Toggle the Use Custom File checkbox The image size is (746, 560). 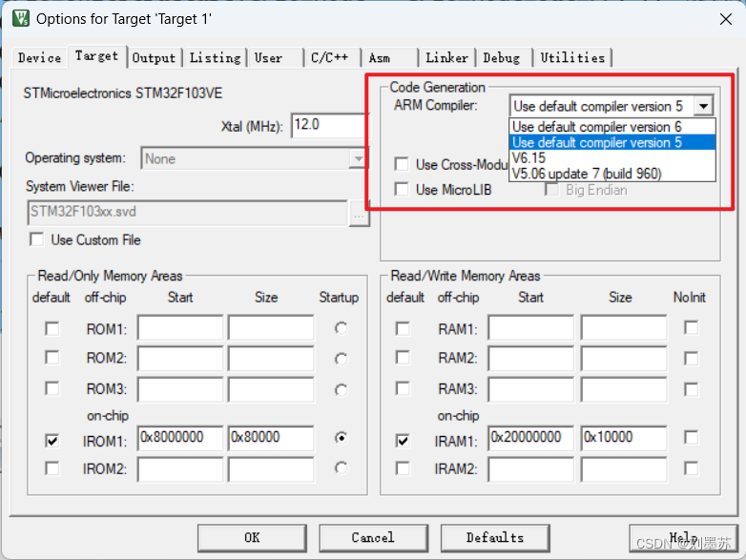click(x=37, y=239)
